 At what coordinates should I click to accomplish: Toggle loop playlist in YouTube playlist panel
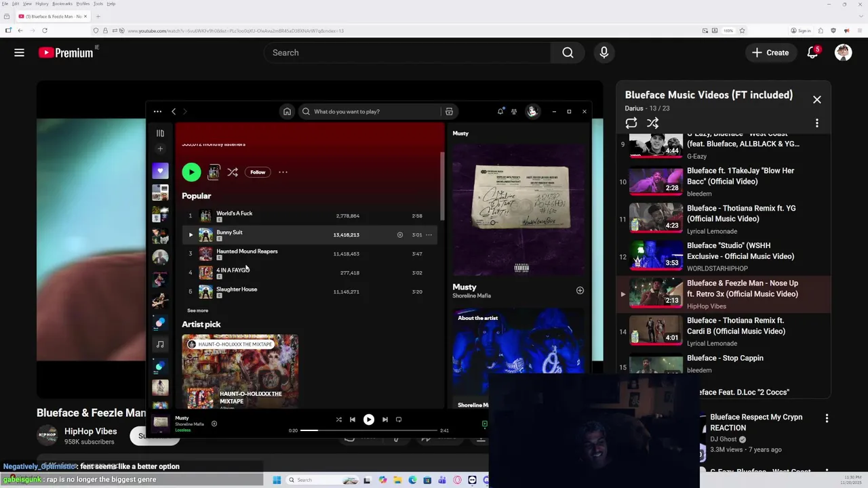(x=631, y=123)
